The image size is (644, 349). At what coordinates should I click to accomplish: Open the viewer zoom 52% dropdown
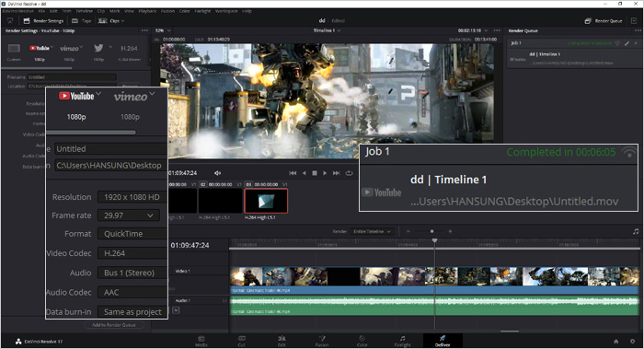(x=163, y=30)
